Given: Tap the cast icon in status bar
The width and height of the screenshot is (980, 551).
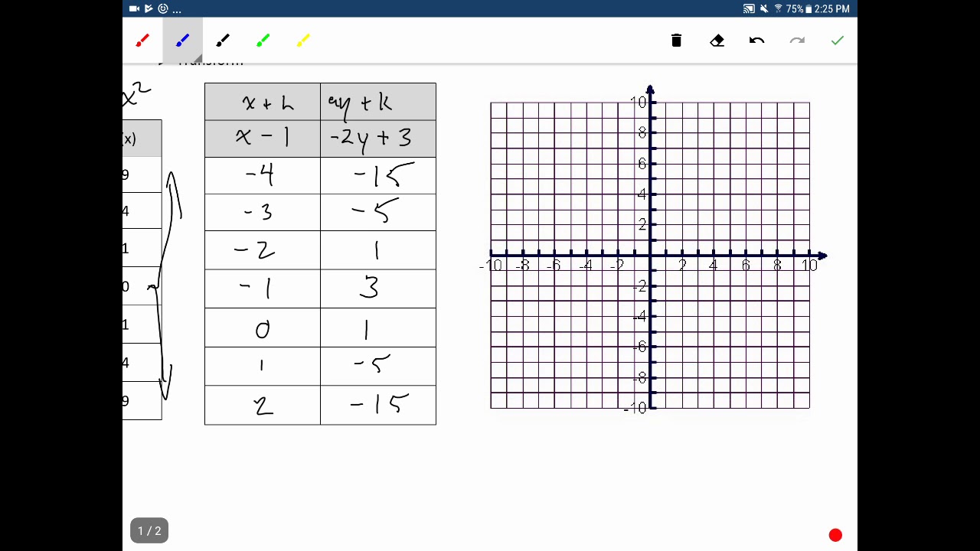Looking at the screenshot, I should 749,8.
